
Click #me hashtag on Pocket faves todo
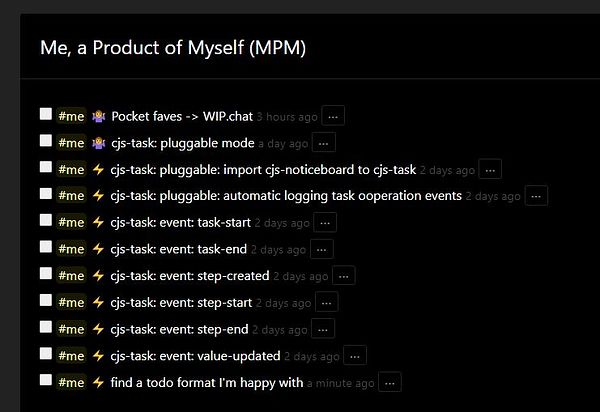tap(71, 116)
